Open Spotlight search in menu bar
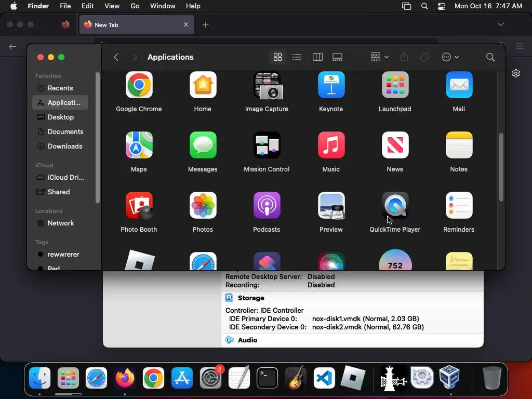 (x=424, y=6)
